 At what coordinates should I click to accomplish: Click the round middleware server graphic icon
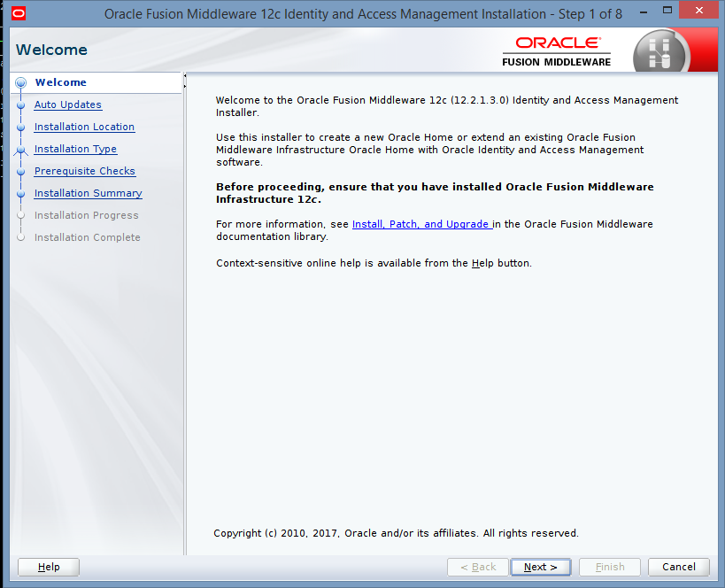pos(661,51)
